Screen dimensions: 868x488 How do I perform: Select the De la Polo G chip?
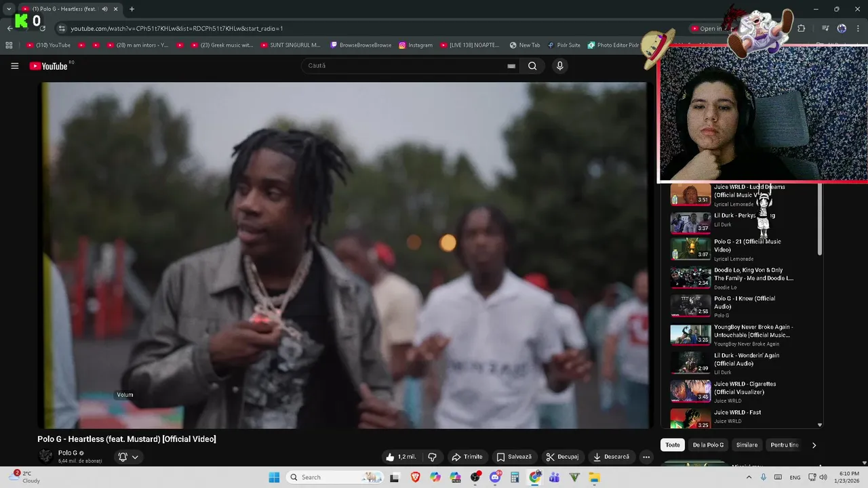pos(708,445)
